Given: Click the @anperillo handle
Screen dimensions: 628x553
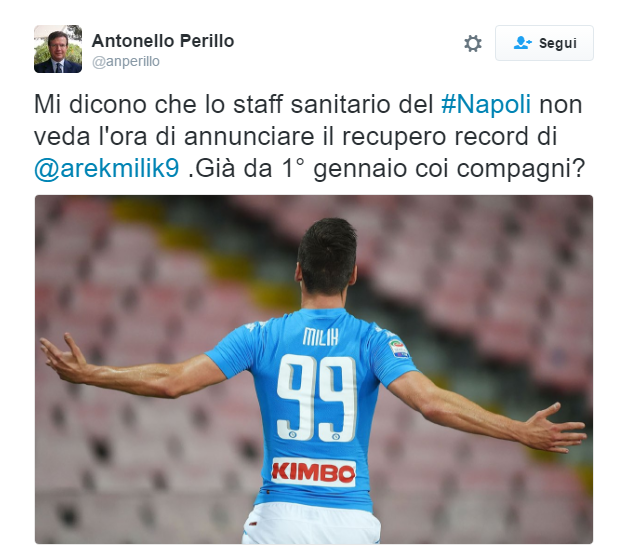Looking at the screenshot, I should pyautogui.click(x=126, y=62).
